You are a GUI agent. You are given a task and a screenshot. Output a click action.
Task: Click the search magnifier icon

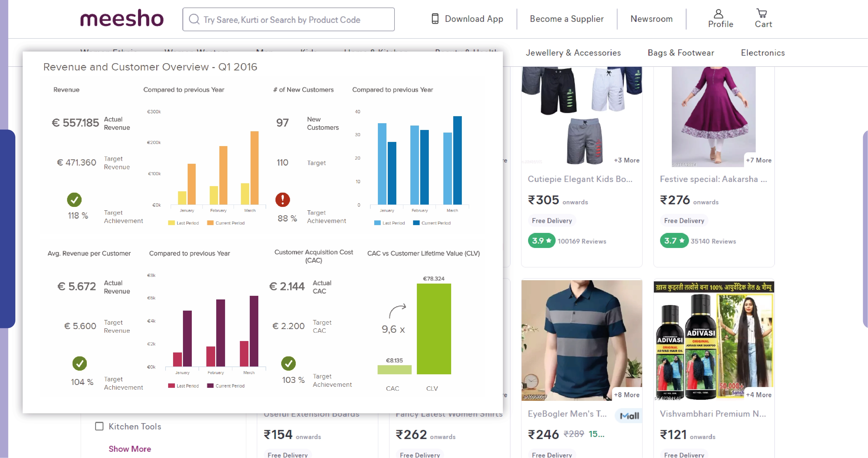[194, 19]
